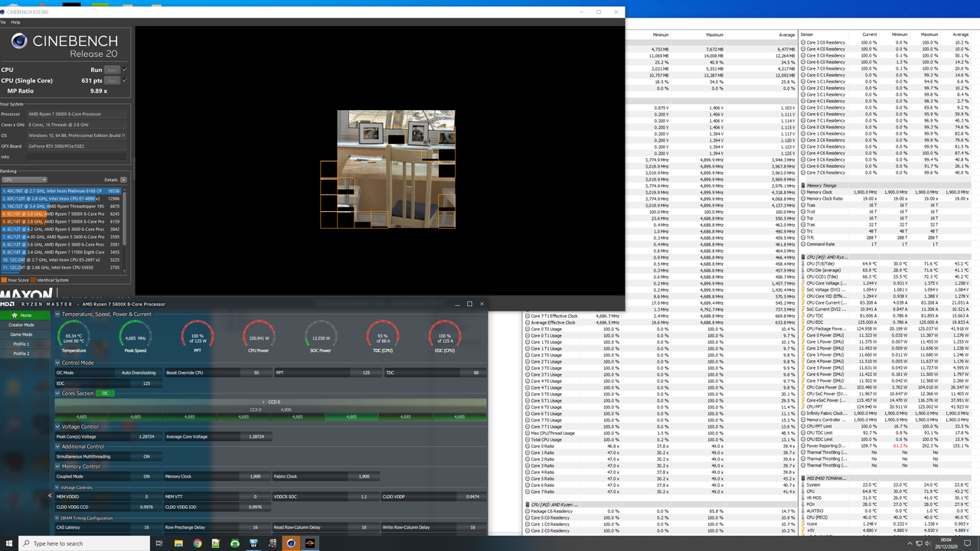Click the Peak Speed gauge
This screenshot has width=980, height=551.
pos(136,337)
